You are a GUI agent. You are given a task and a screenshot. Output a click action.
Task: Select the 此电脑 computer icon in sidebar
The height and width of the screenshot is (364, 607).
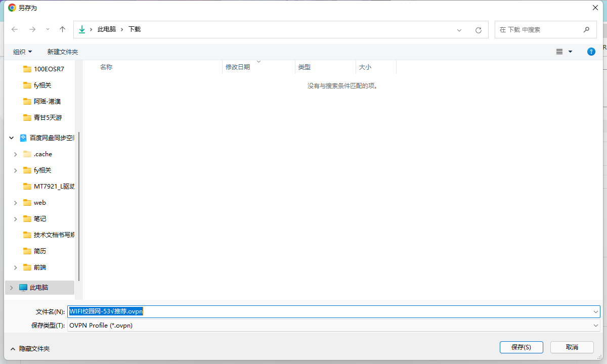(x=23, y=287)
